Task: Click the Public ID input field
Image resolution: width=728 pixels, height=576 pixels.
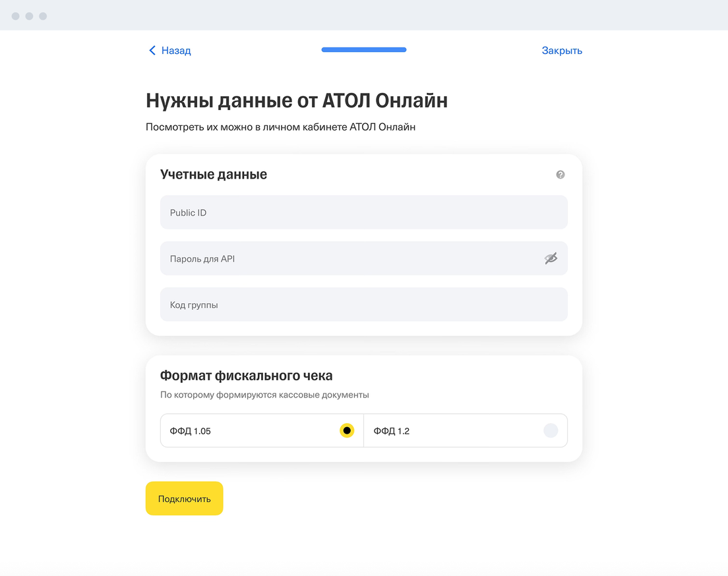Action: coord(363,212)
